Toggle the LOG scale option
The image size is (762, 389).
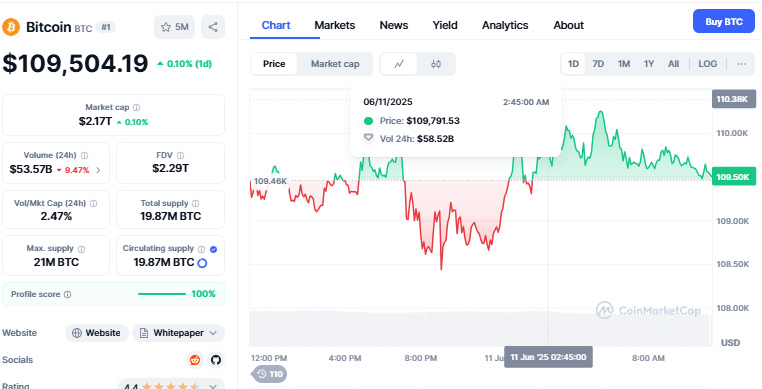708,64
